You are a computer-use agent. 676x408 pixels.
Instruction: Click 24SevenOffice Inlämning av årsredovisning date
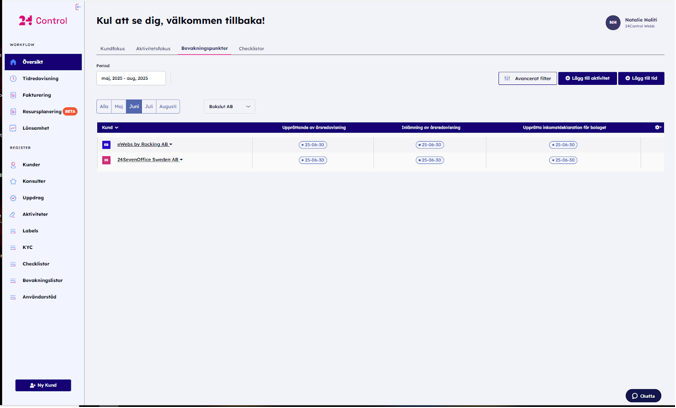click(430, 160)
